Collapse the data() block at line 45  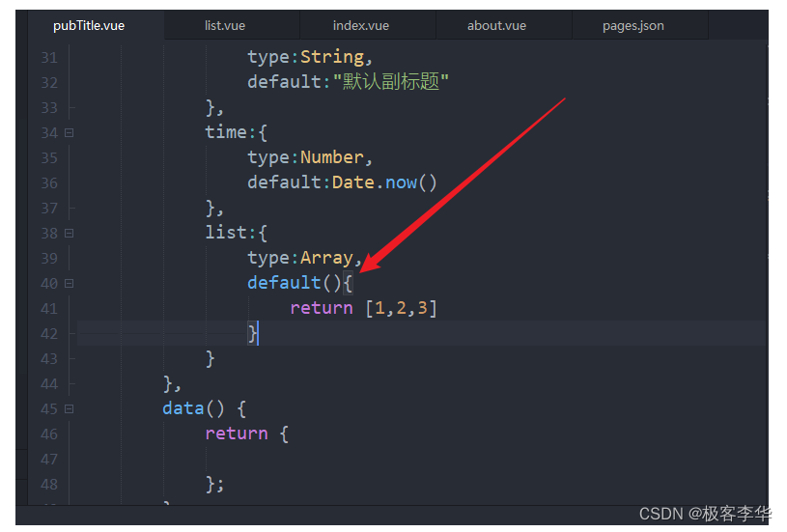click(70, 409)
